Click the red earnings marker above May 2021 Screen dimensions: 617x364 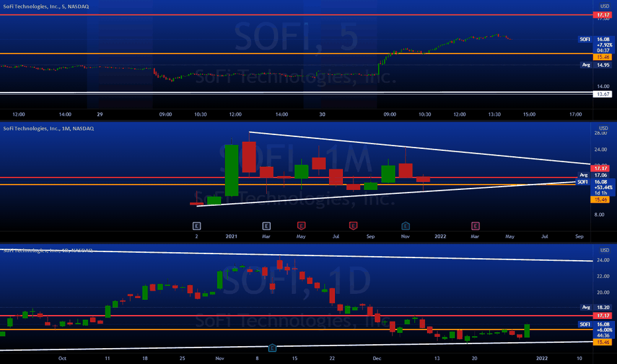pyautogui.click(x=301, y=226)
